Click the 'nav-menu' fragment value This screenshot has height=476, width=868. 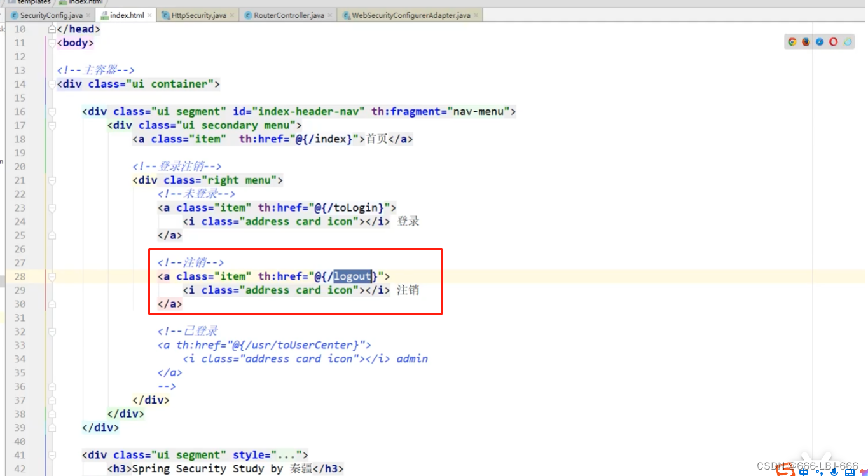coord(478,112)
